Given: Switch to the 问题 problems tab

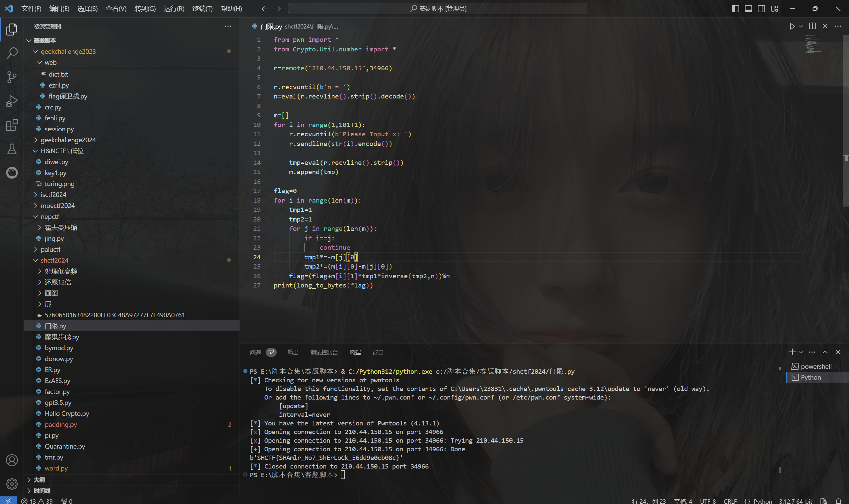Looking at the screenshot, I should coord(255,352).
